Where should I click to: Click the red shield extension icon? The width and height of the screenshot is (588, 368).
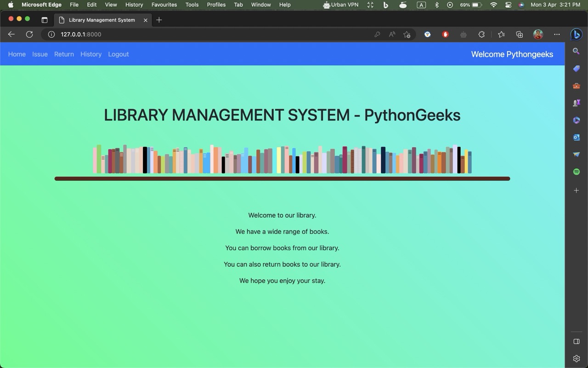445,34
